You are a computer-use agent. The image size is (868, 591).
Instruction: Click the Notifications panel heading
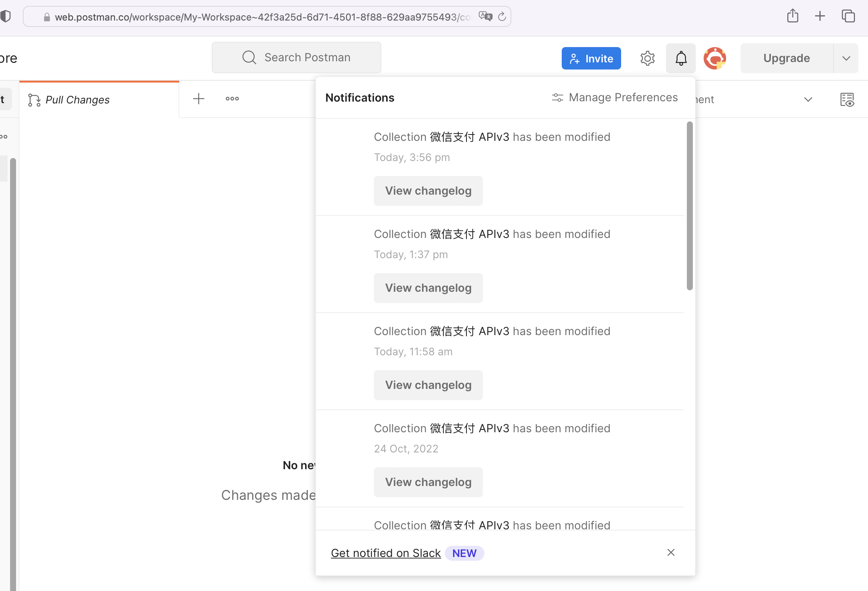click(x=360, y=98)
